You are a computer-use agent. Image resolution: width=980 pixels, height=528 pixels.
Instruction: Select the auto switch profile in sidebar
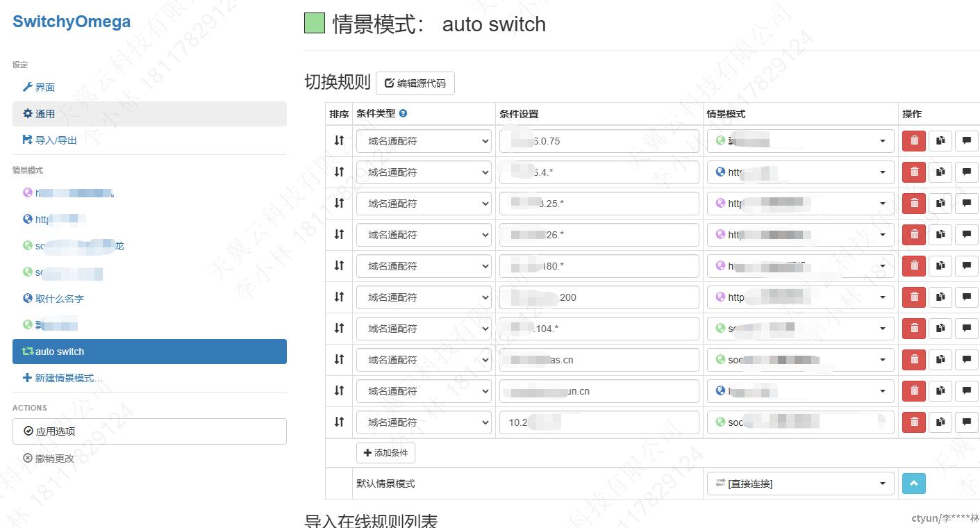tap(149, 352)
